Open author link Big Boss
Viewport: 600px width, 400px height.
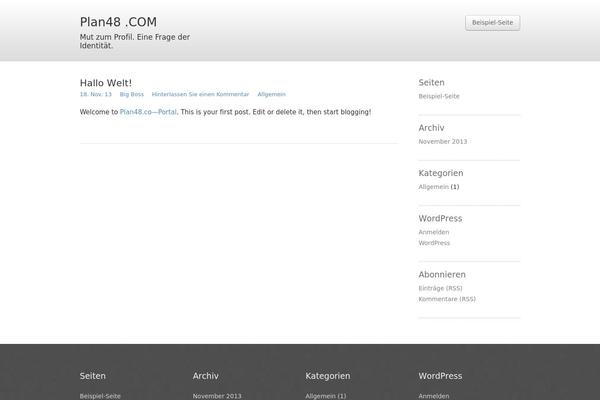[x=132, y=94]
